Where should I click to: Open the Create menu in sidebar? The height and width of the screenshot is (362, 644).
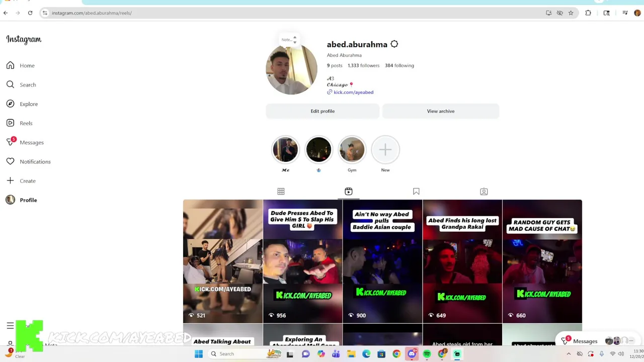coord(21,180)
